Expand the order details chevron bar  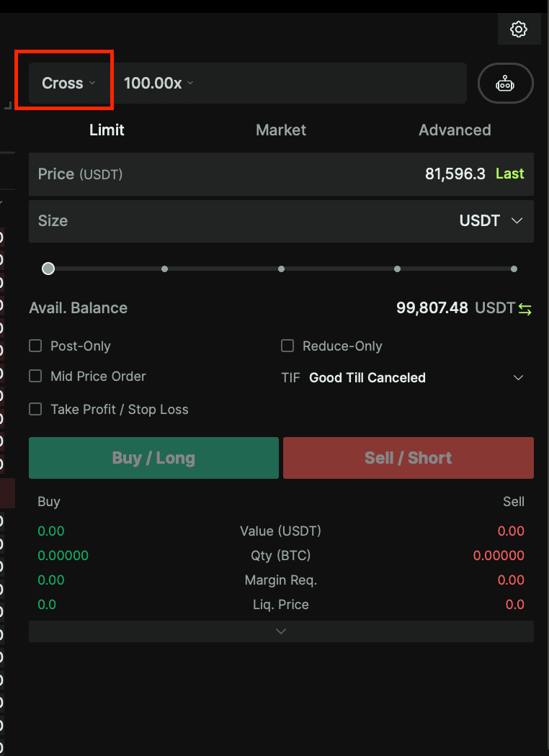coord(281,631)
